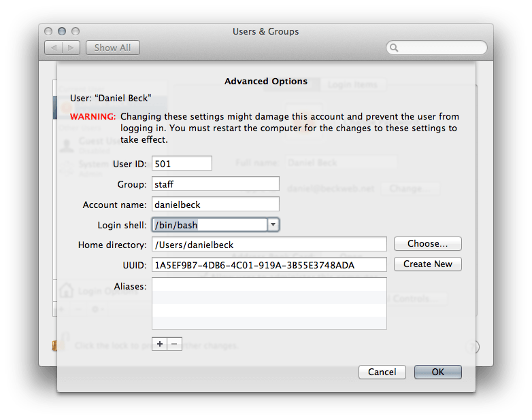Viewport: 532px width, 420px height.
Task: Select the Login Options house icon
Action: click(65, 291)
